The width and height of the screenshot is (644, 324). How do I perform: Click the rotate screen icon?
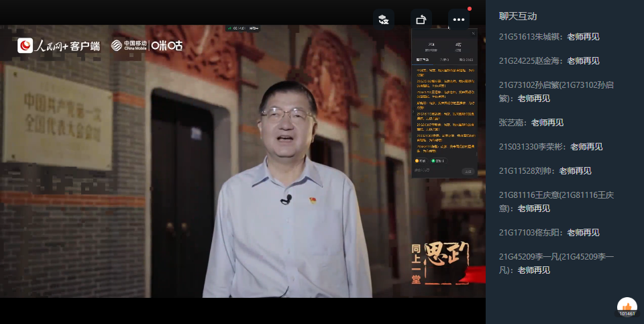421,19
